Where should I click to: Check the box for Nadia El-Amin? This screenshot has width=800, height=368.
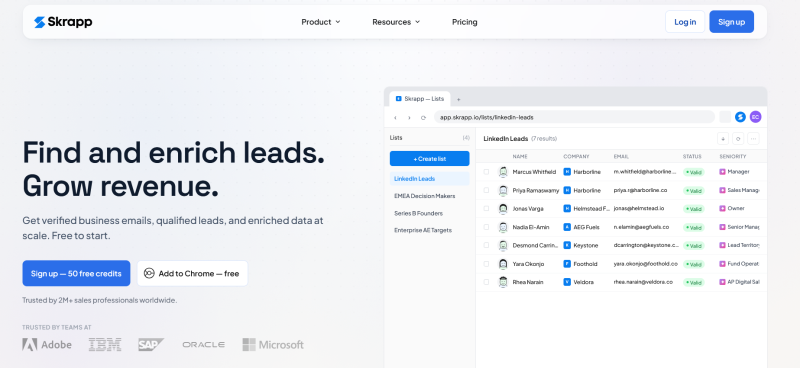[486, 227]
